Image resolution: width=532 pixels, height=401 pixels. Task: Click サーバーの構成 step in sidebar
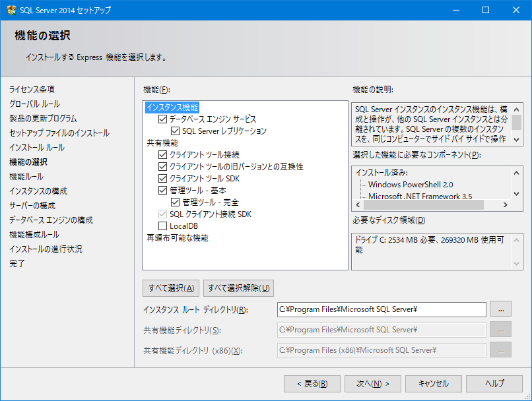32,206
